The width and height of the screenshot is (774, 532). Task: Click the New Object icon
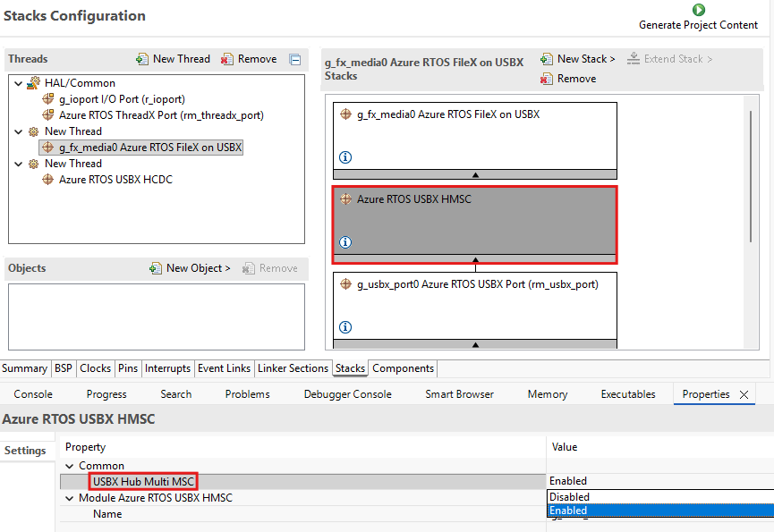[x=156, y=268]
